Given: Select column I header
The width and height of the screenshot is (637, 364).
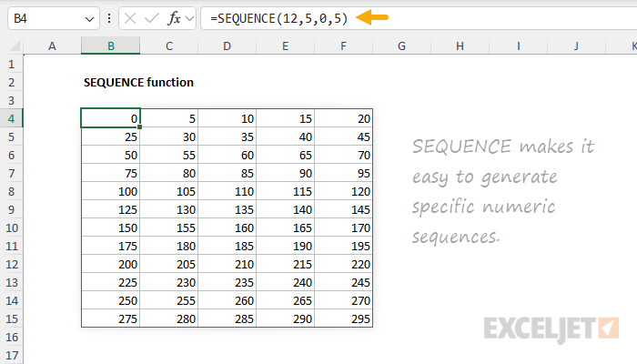Looking at the screenshot, I should click(519, 45).
